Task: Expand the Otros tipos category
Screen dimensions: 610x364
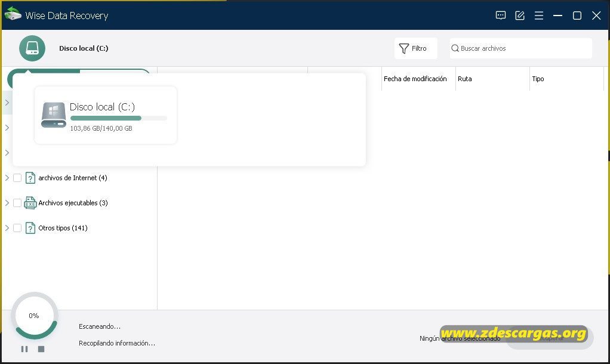Action: (7, 228)
